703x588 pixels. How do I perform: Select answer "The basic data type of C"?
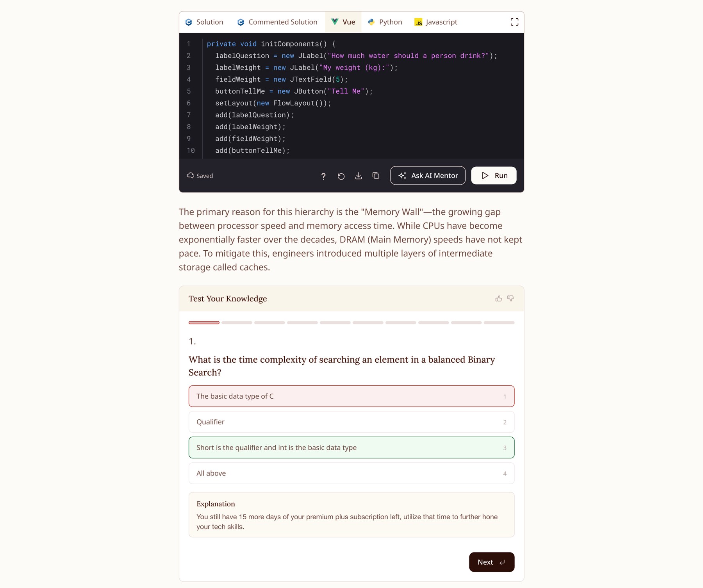pyautogui.click(x=351, y=396)
